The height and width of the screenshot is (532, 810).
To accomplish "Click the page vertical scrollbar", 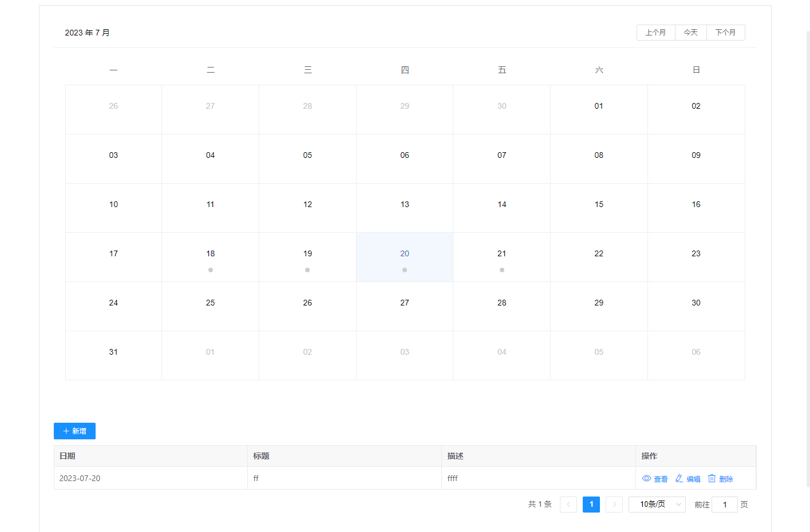I will pyautogui.click(x=808, y=257).
